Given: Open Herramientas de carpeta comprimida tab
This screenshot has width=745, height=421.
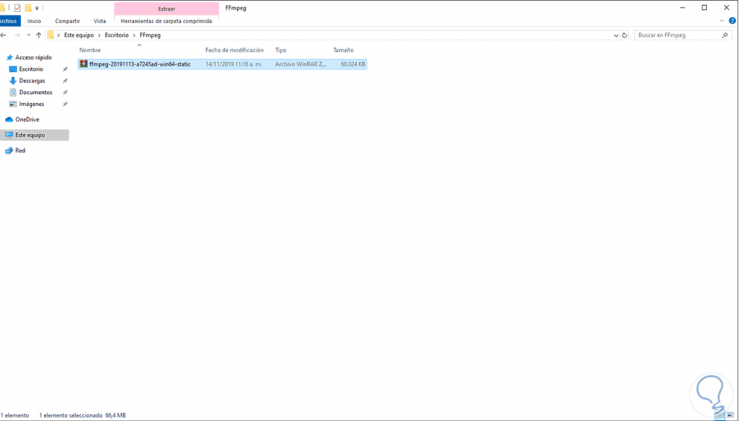Looking at the screenshot, I should 166,21.
